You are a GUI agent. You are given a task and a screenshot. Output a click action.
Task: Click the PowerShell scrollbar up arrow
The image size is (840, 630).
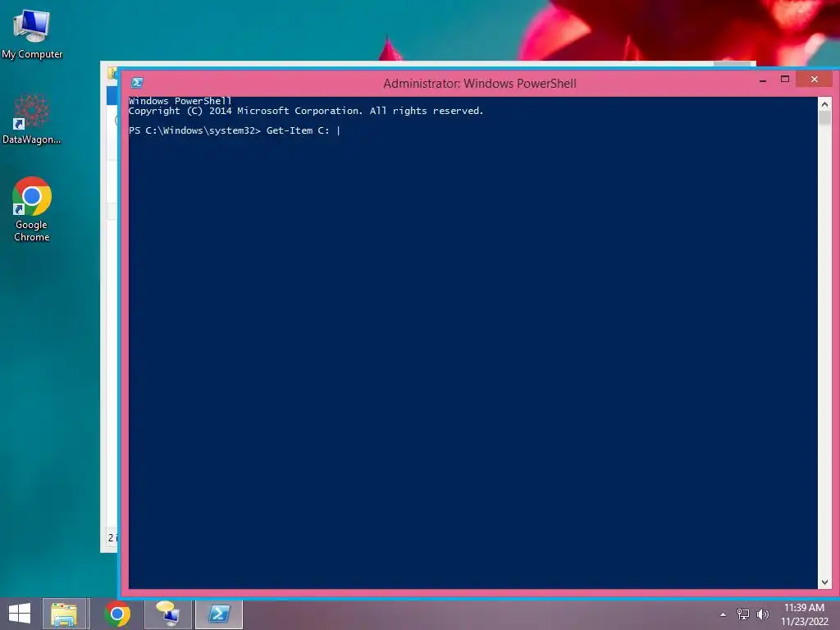pos(824,104)
